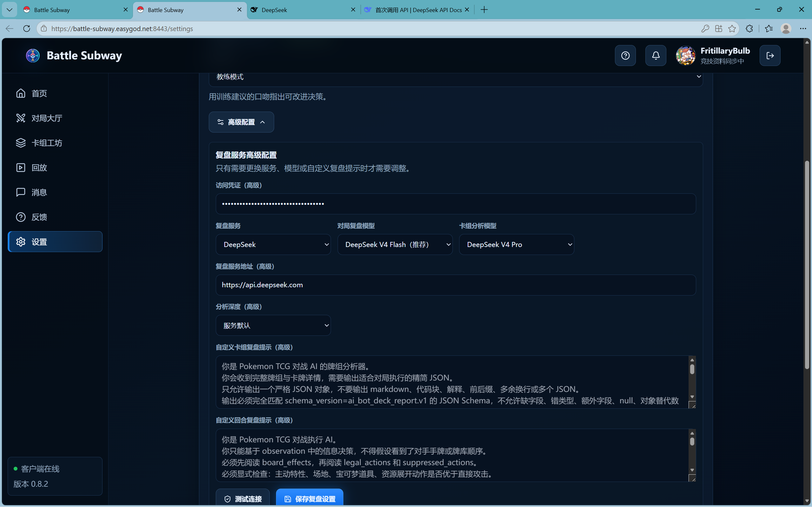Click the 版本 0.8.2 version text
Screen dimensions: 812x507
(31, 484)
